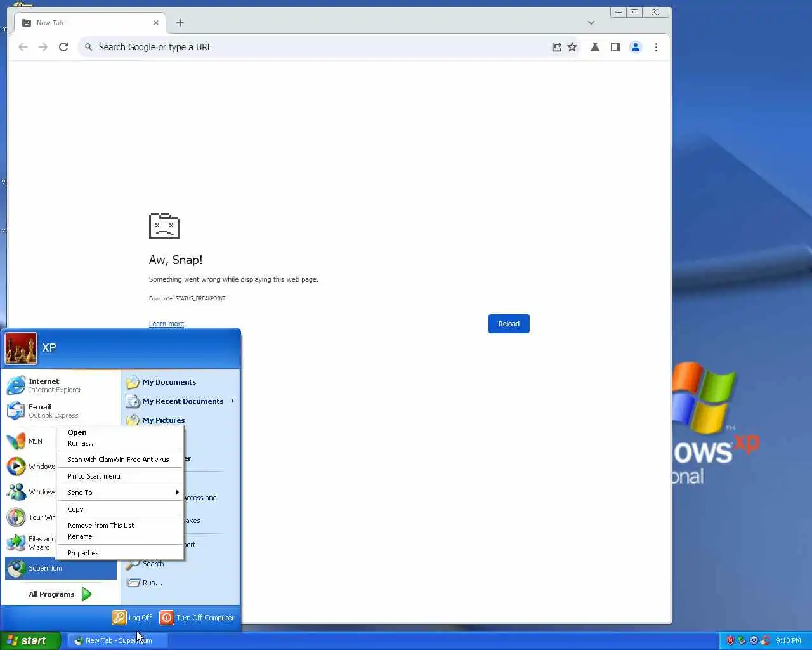812x650 pixels.
Task: Choose Open in context menu
Action: click(121, 432)
